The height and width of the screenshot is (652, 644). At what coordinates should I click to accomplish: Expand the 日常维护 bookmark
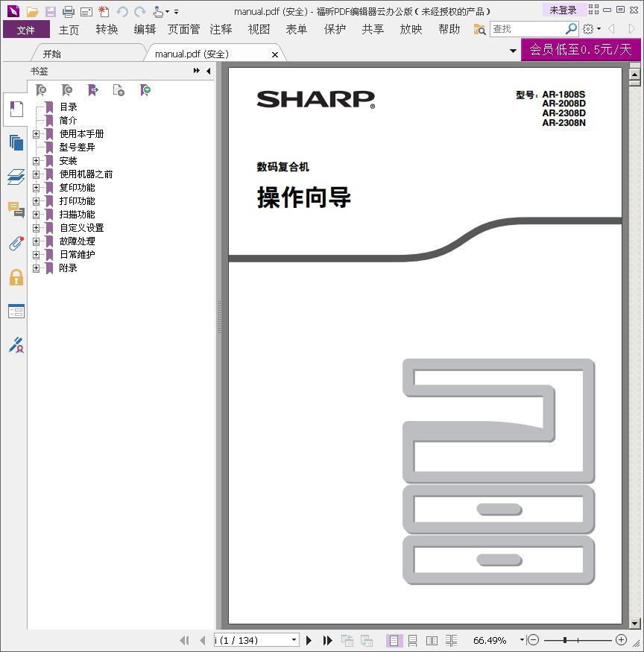(37, 255)
